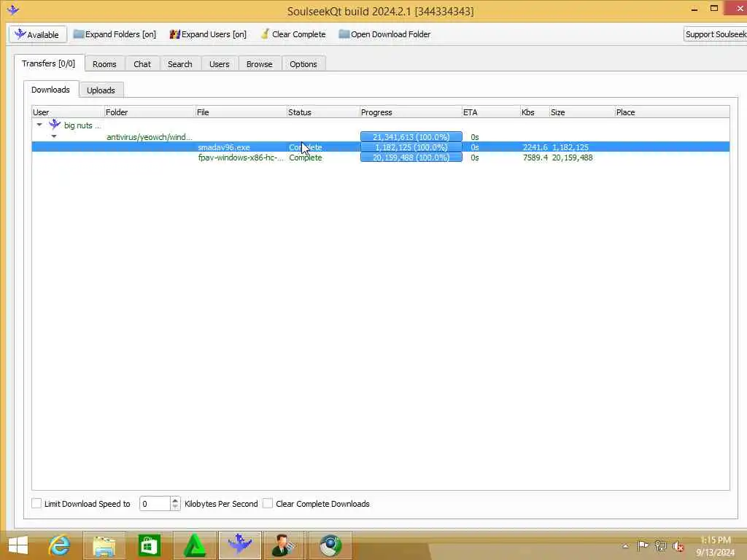
Task: Click the folder total progress bar 21,341,613
Action: click(x=411, y=136)
